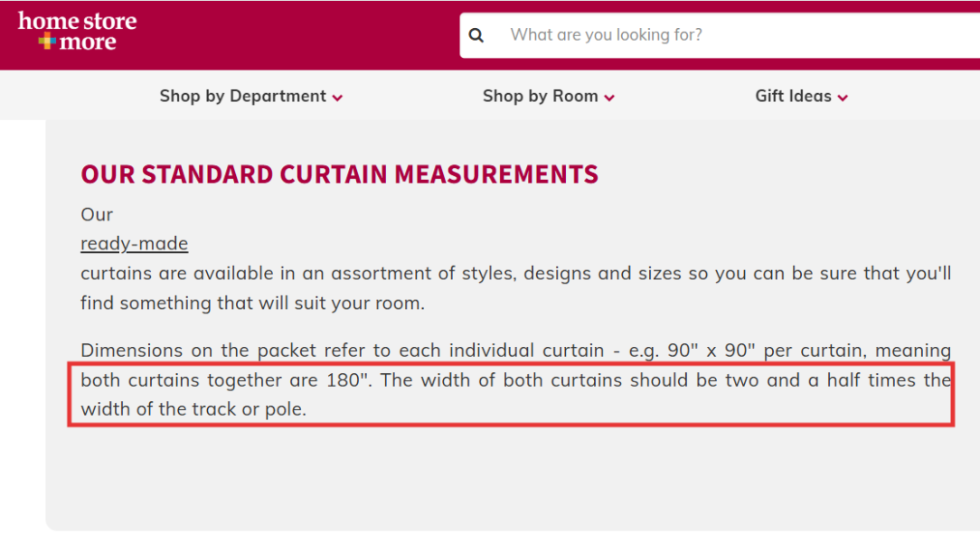Follow the ready-made link

[x=134, y=244]
